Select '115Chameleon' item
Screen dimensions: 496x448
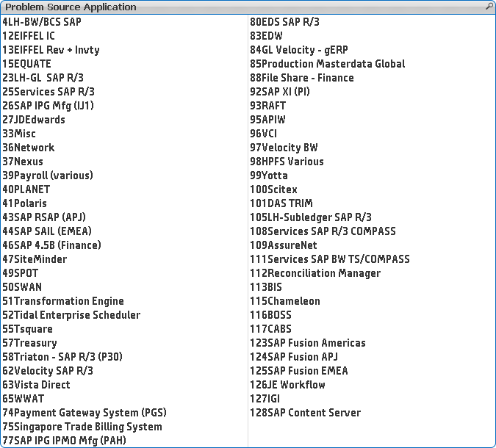point(372,300)
